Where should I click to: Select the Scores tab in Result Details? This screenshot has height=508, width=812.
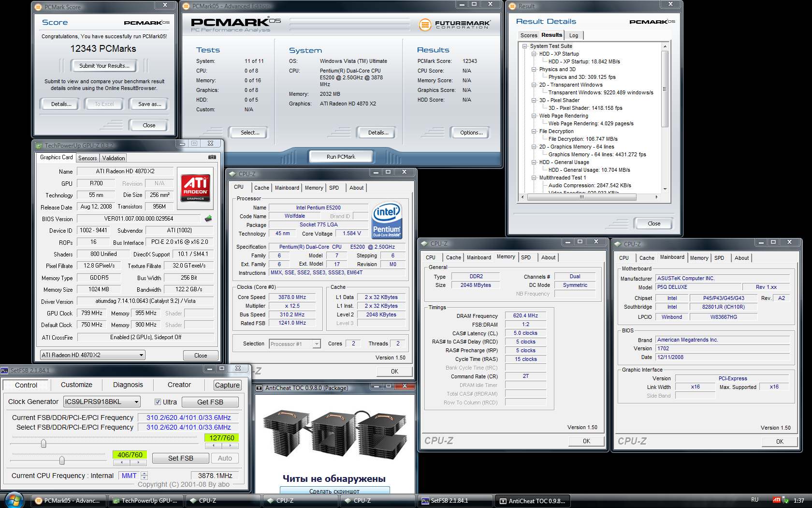click(x=528, y=35)
